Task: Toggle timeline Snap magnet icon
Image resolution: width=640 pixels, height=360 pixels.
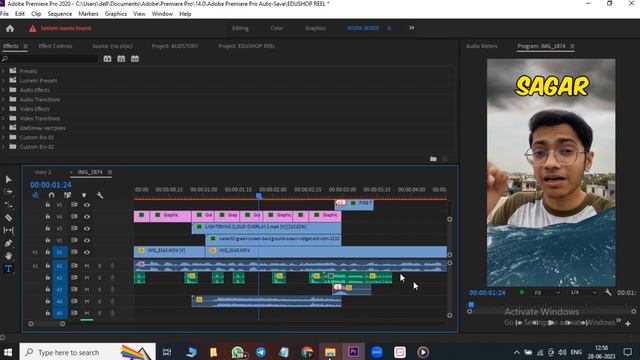Action: click(x=51, y=196)
